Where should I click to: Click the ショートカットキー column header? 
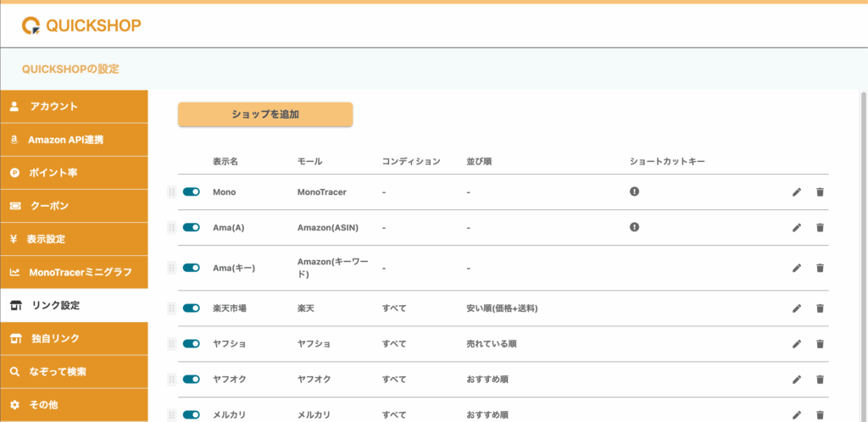coord(667,162)
